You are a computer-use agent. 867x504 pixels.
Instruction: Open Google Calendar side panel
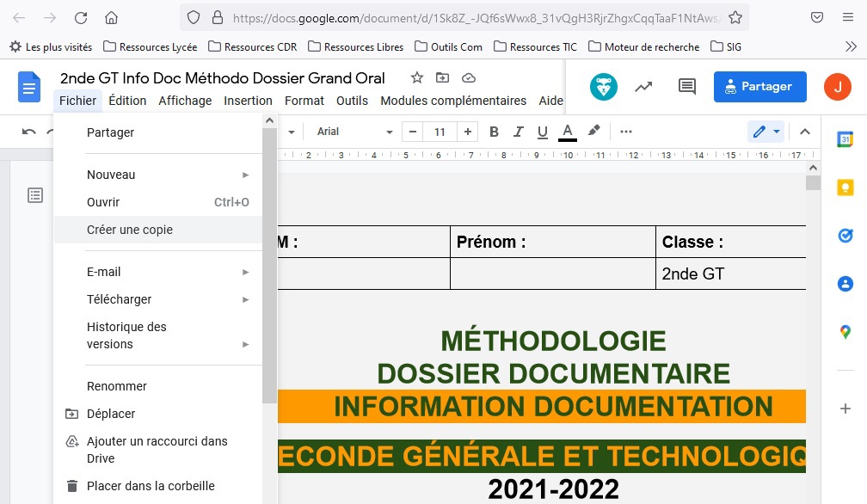pos(845,139)
